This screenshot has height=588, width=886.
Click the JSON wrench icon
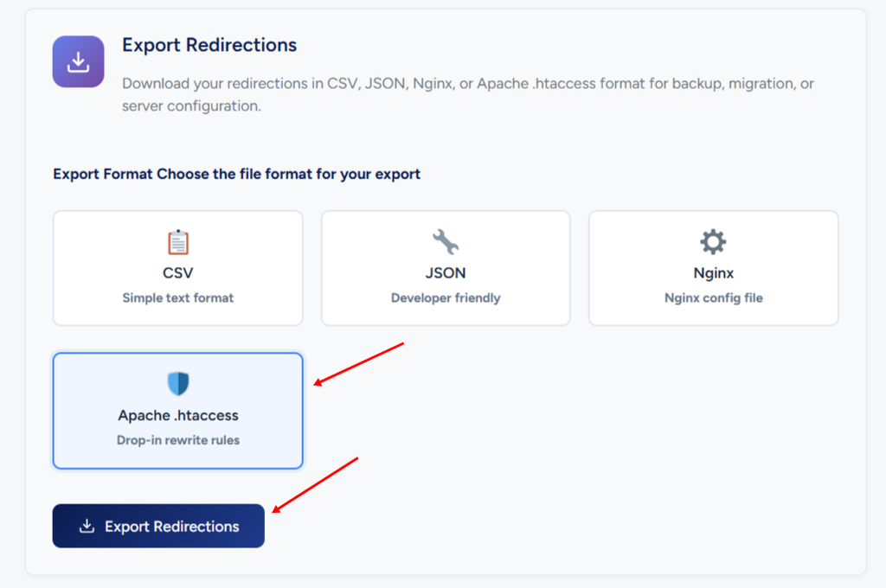point(446,242)
